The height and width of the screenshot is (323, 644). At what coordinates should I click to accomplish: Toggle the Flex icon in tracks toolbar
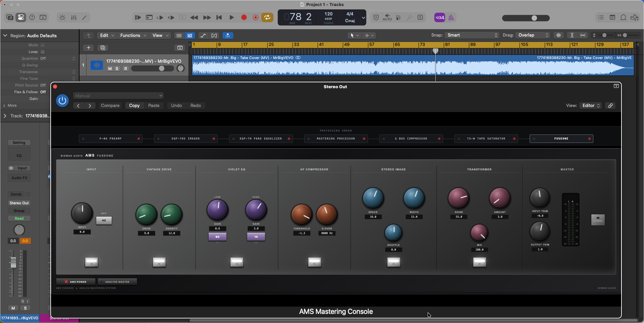214,35
